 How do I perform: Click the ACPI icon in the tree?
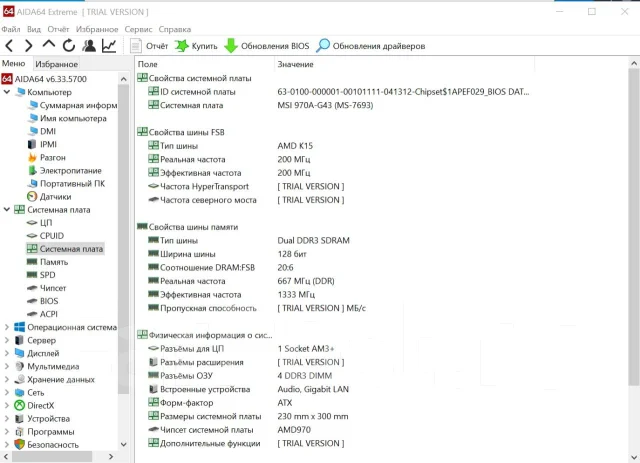[x=32, y=314]
